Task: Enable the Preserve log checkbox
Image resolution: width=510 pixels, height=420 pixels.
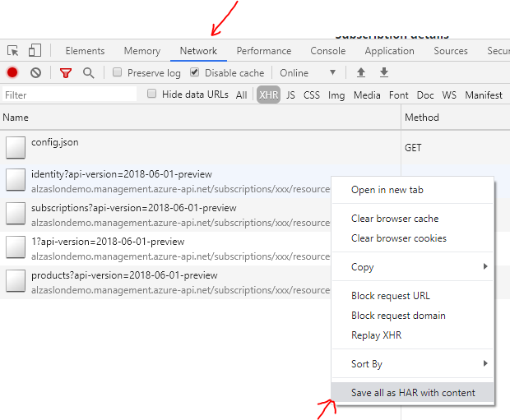Action: (x=117, y=72)
